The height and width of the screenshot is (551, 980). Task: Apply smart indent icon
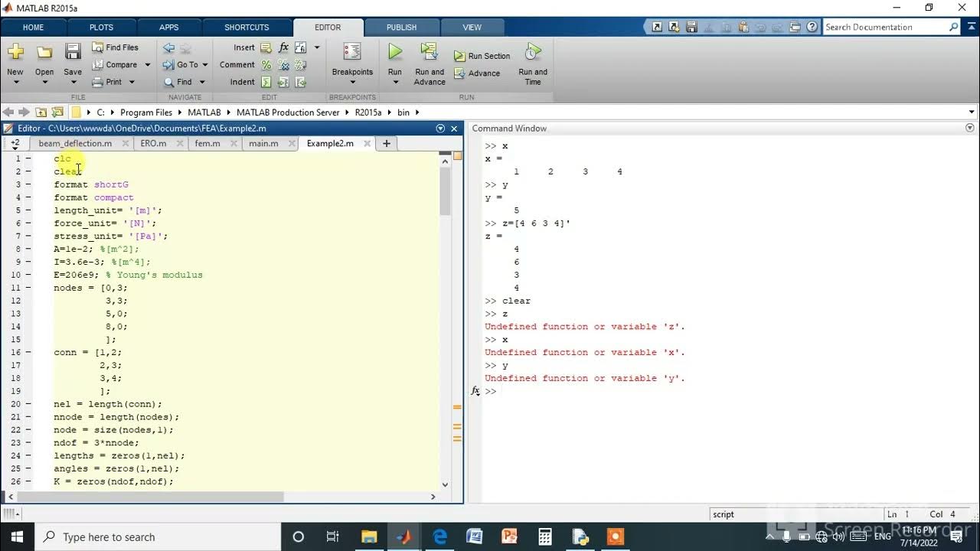(x=266, y=82)
